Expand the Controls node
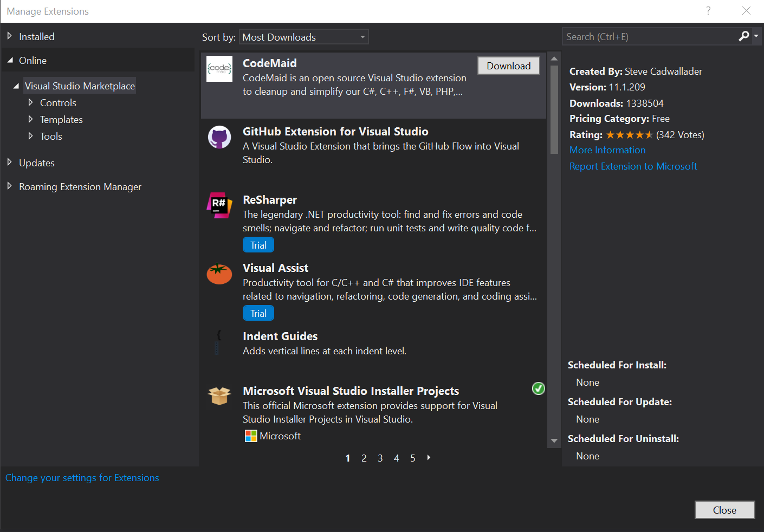This screenshot has width=764, height=532. [x=30, y=102]
